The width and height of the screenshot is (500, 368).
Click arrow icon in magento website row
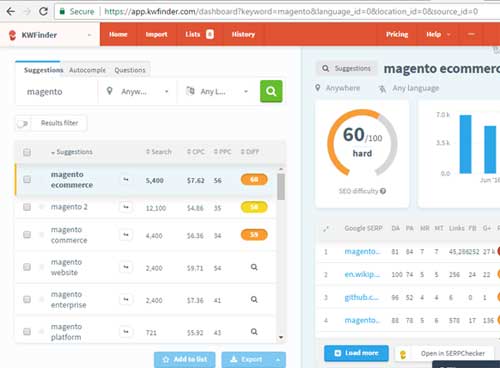126,267
